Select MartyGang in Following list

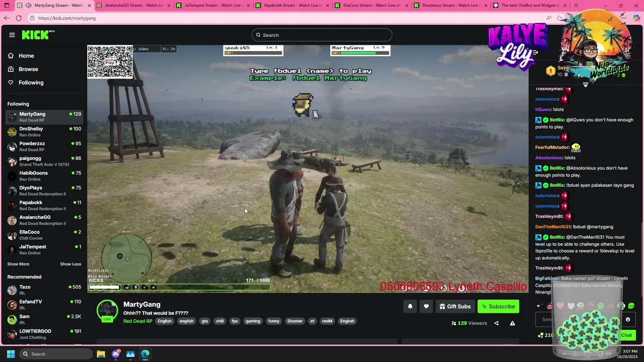pos(44,117)
